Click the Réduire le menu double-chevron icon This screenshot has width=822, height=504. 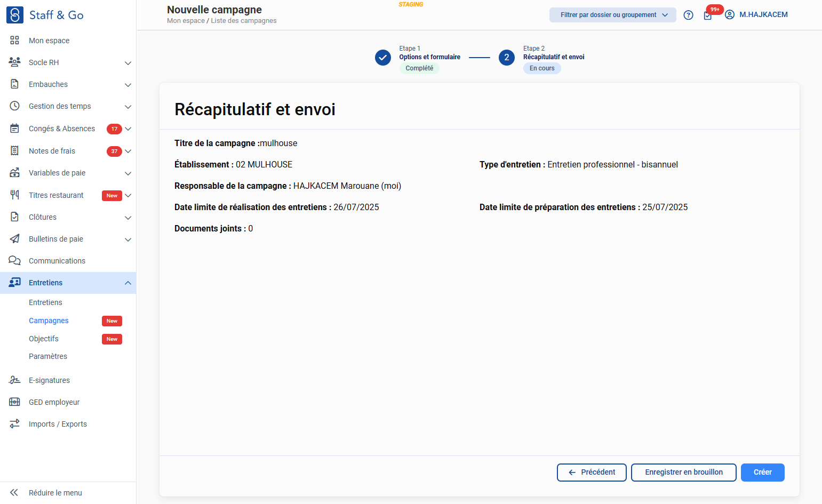14,493
